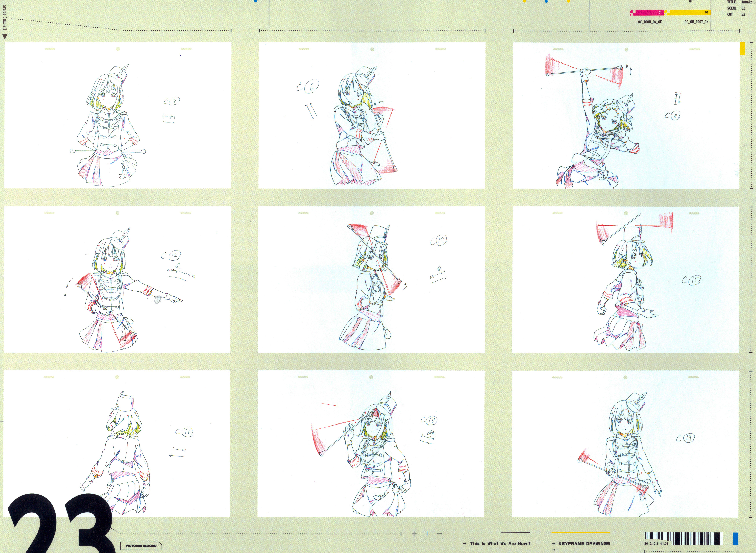This screenshot has height=553, width=756.
Task: Click the handwritten 'C12' cel number
Action: pos(171,255)
